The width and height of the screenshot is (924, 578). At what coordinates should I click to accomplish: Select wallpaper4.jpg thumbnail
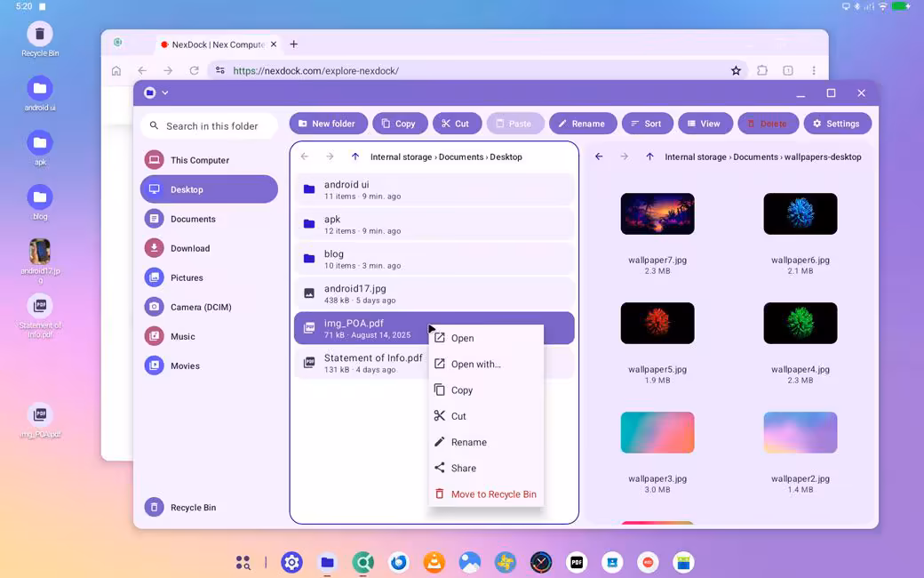tap(801, 323)
